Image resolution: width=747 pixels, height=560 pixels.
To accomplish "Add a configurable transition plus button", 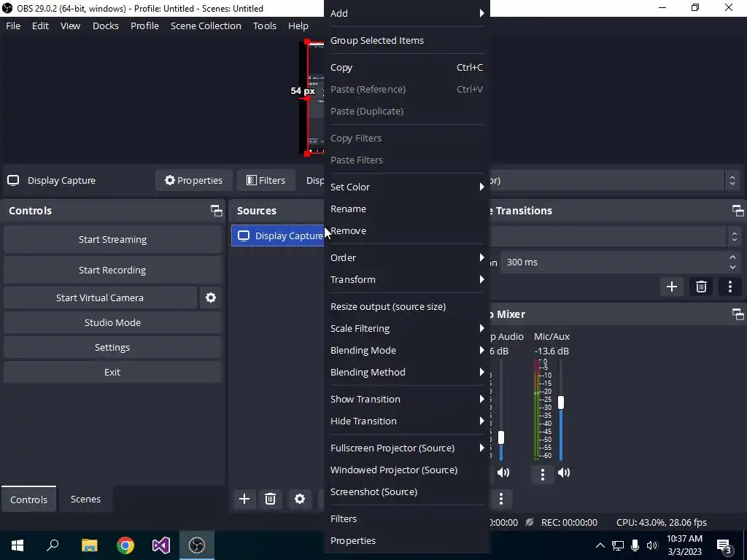I will (672, 287).
